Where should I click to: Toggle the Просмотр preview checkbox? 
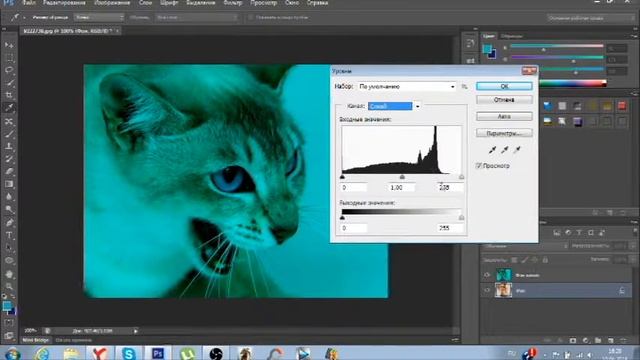(479, 166)
